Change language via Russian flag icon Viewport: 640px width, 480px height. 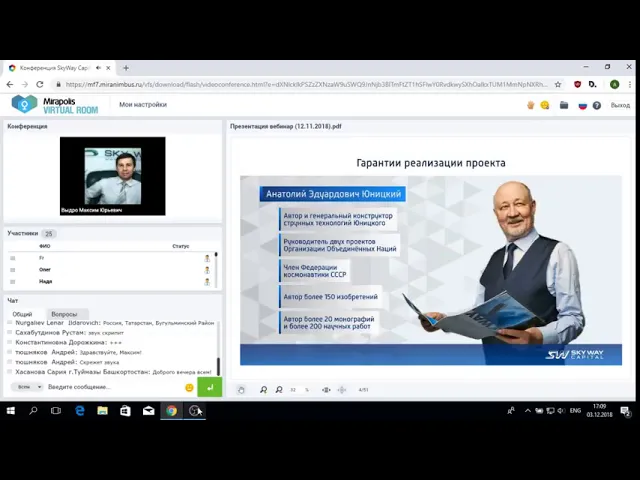(582, 106)
